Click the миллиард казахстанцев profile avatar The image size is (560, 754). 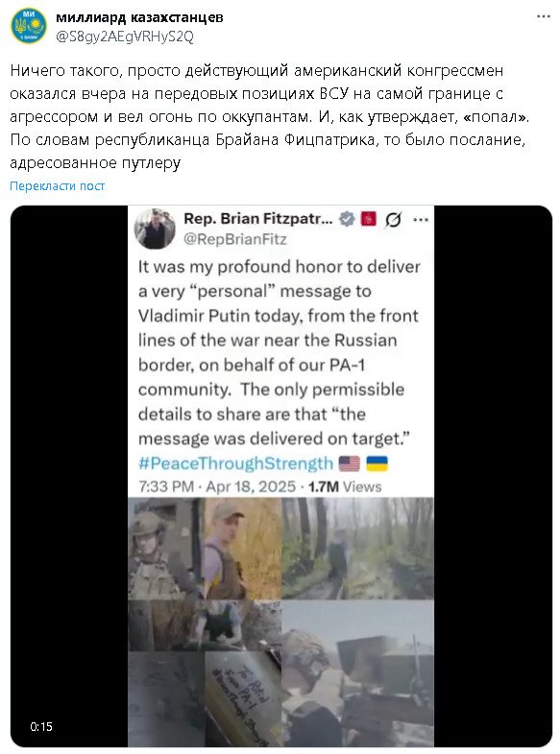click(29, 26)
